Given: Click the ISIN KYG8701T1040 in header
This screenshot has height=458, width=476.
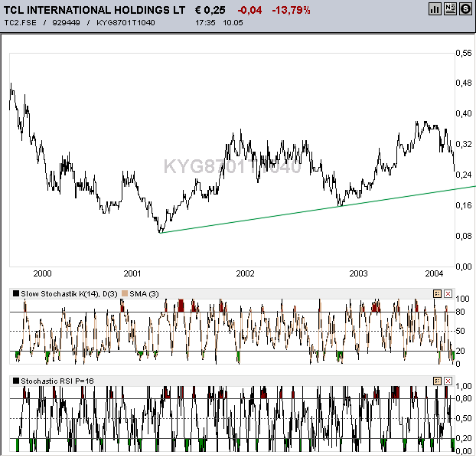Looking at the screenshot, I should pos(126,23).
